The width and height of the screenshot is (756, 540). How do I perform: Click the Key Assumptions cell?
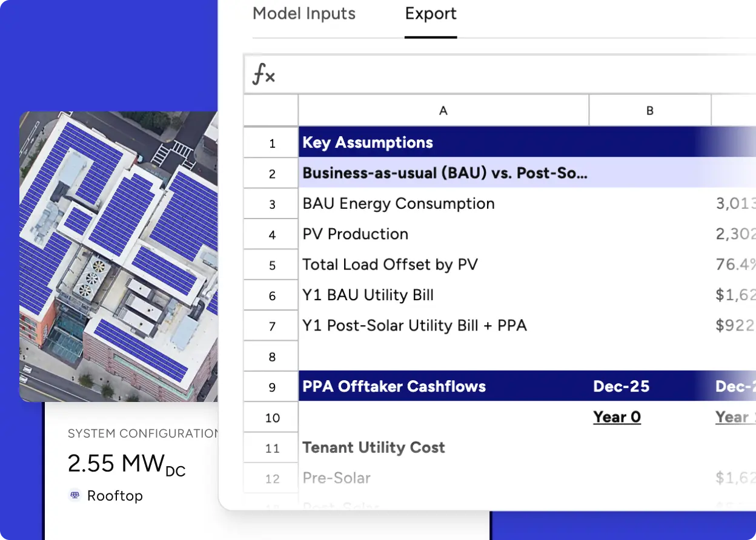coord(443,143)
